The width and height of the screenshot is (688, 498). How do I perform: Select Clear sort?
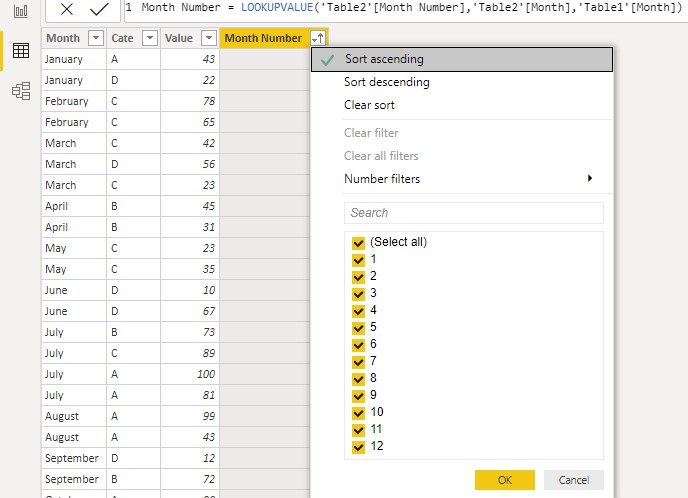coord(369,105)
